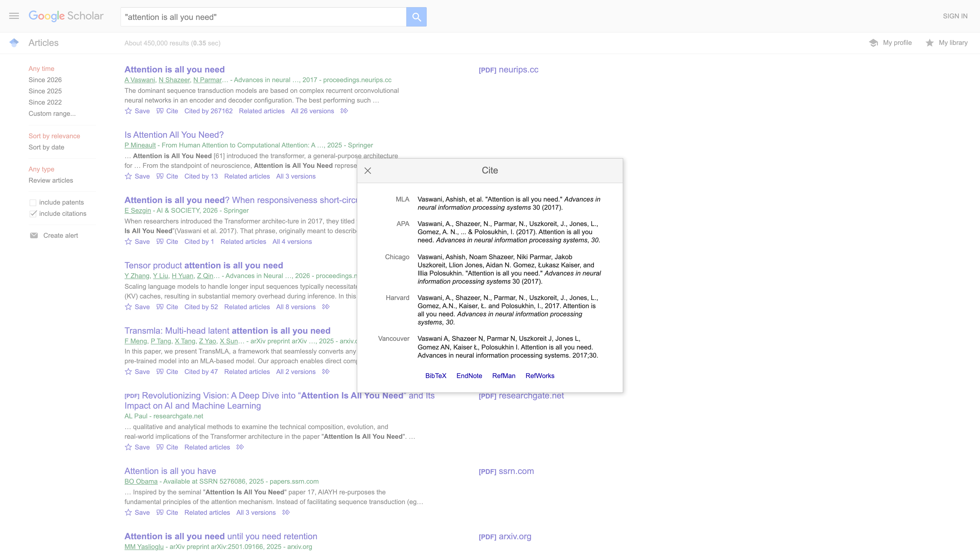Viewport: 980px width, 551px height.
Task: Open 'Attention is all you have' title
Action: (170, 471)
